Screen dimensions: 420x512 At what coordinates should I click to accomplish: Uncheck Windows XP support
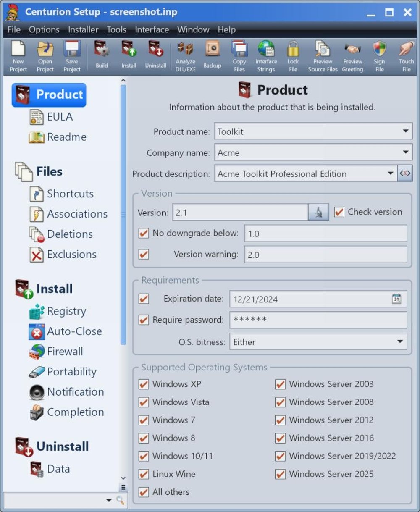click(x=144, y=384)
